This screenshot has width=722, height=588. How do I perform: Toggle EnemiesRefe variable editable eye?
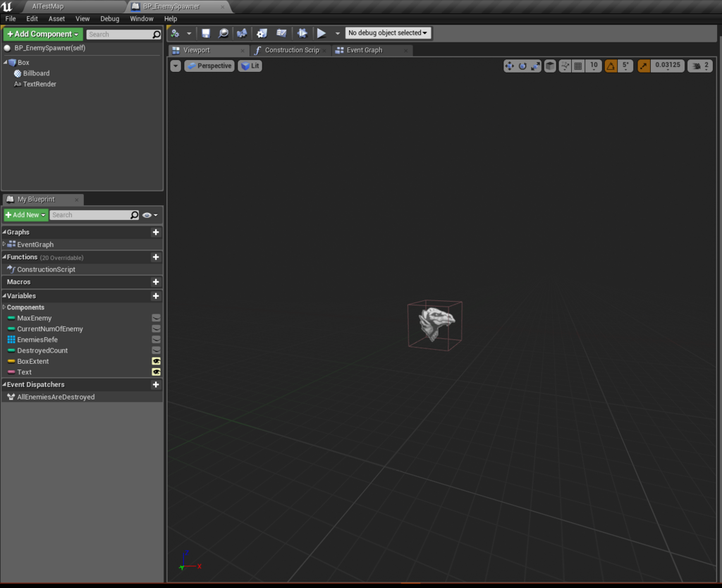(156, 340)
